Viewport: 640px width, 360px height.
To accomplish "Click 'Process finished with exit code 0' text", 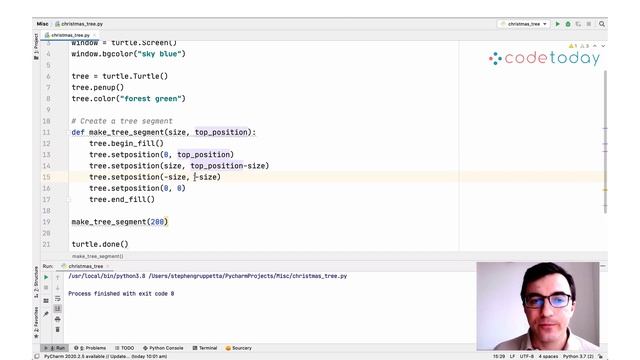I will [x=121, y=294].
